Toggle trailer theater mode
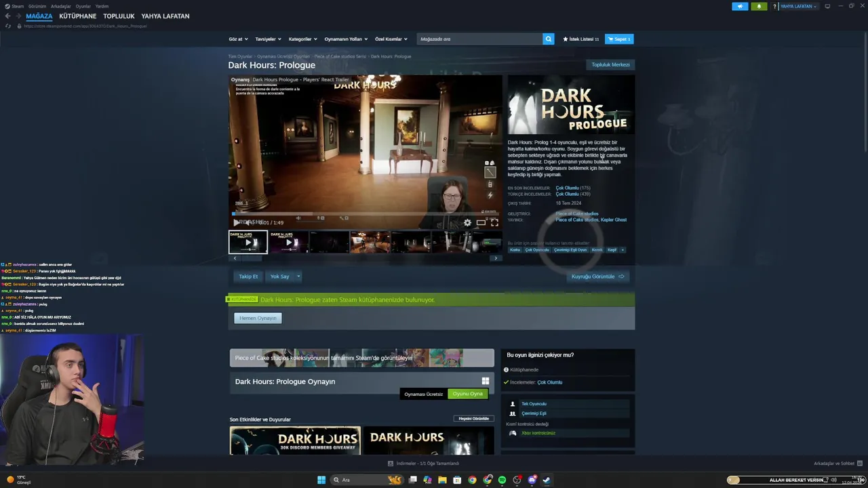 (481, 222)
